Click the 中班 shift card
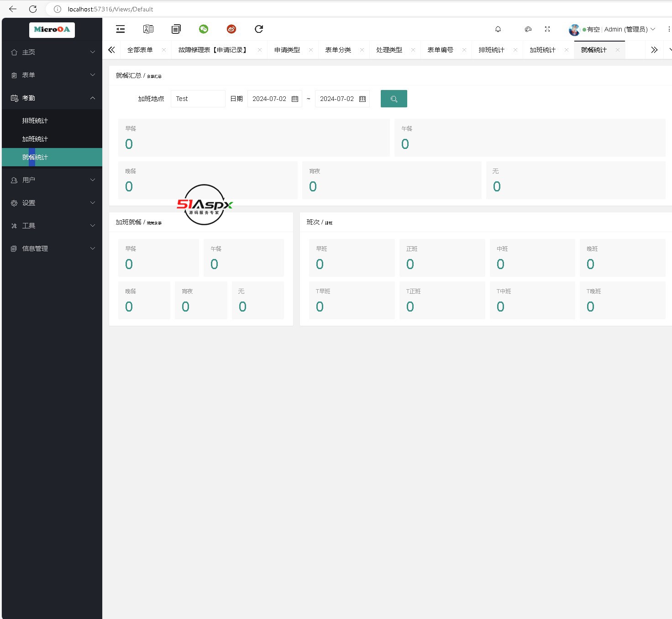Screen dimensions: 672x619 [533, 258]
